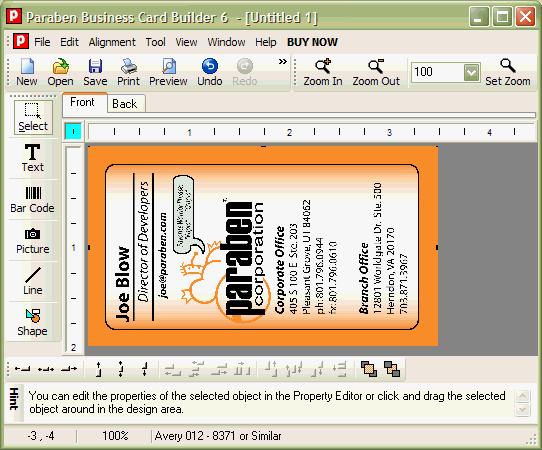The height and width of the screenshot is (450, 542).
Task: Select the Joe Blow name text
Action: [122, 283]
